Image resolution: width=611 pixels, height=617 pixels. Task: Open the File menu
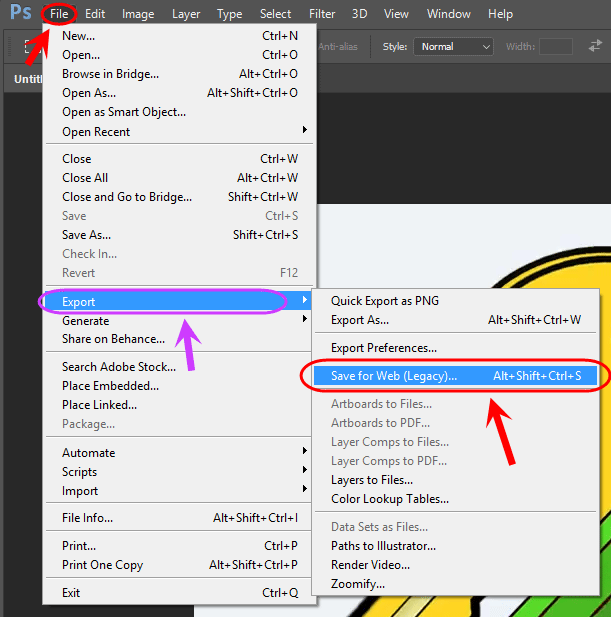(59, 14)
